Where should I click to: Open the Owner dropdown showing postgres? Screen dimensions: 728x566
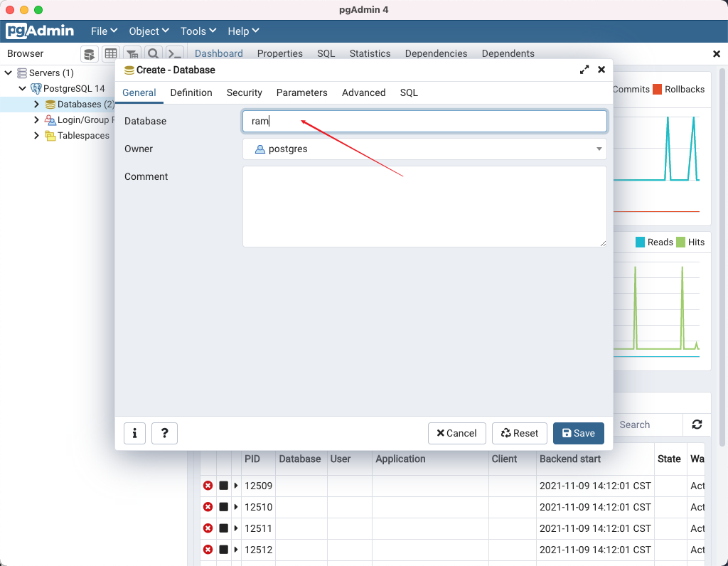[x=424, y=149]
